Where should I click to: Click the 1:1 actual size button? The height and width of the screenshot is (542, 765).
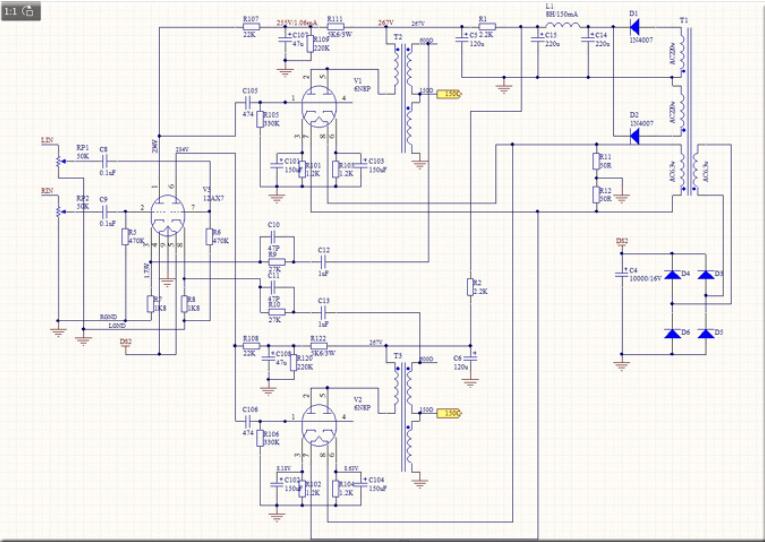click(x=11, y=11)
